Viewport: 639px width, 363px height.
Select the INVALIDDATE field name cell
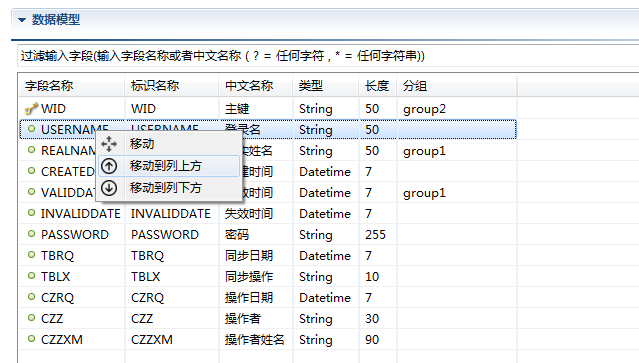point(72,213)
